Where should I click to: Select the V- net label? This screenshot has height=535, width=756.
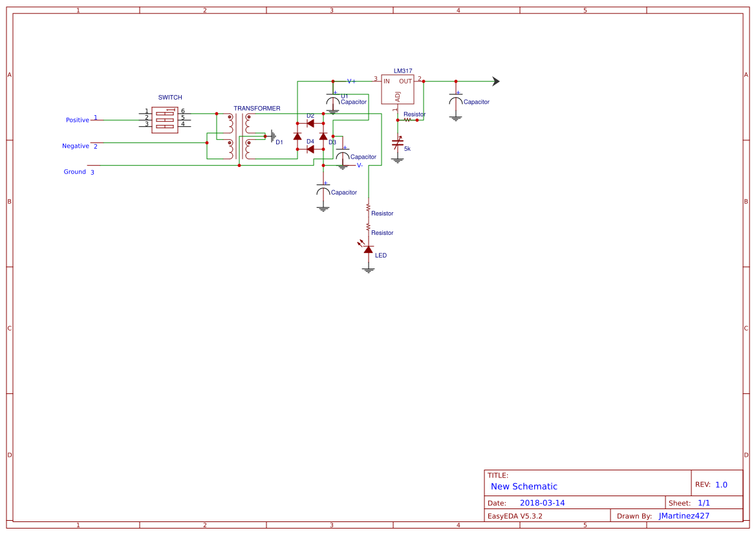click(x=360, y=166)
